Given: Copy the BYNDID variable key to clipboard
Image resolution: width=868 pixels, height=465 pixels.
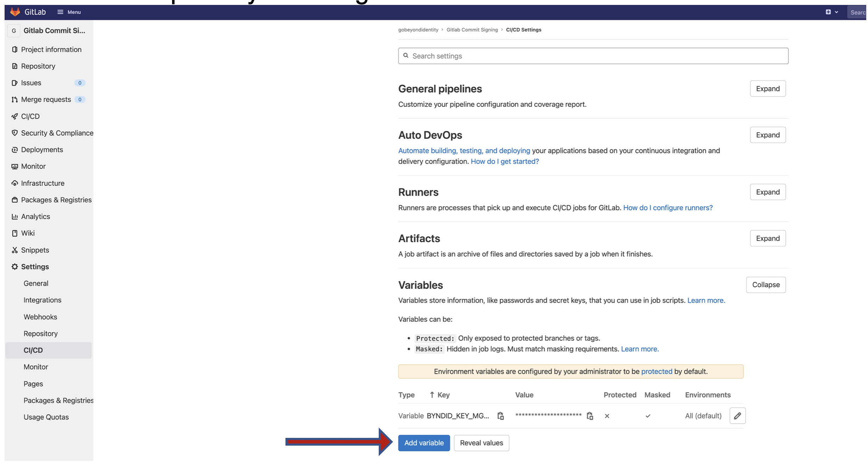Looking at the screenshot, I should [x=500, y=416].
